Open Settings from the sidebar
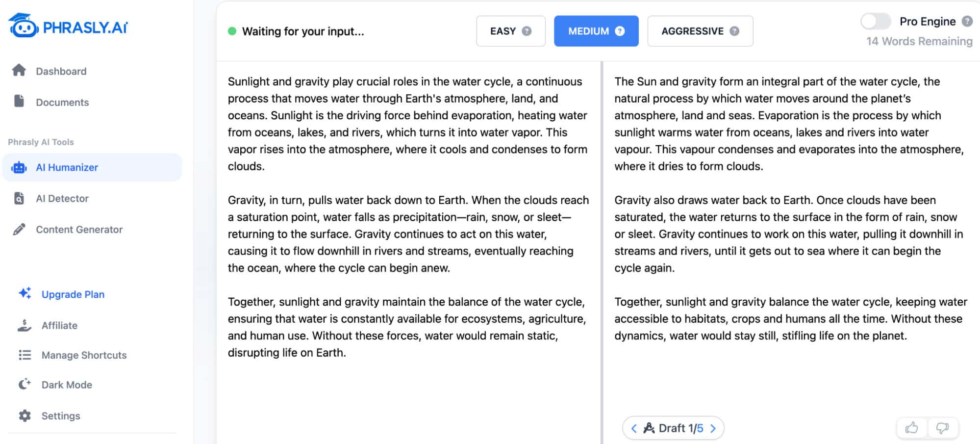Screen dimensions: 980x444 coord(61,416)
